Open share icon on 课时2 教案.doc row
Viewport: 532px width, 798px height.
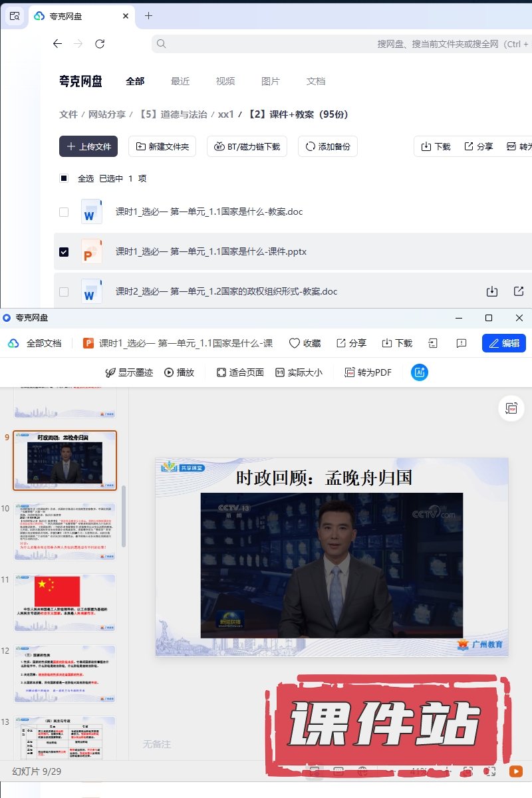tap(519, 291)
